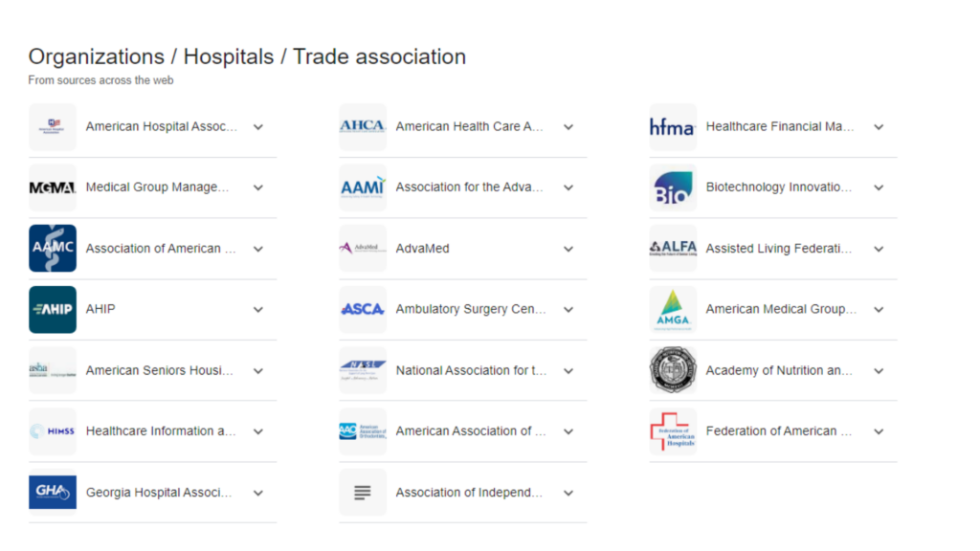The image size is (980, 551).
Task: Click the HIMSS logo icon
Action: [x=53, y=430]
